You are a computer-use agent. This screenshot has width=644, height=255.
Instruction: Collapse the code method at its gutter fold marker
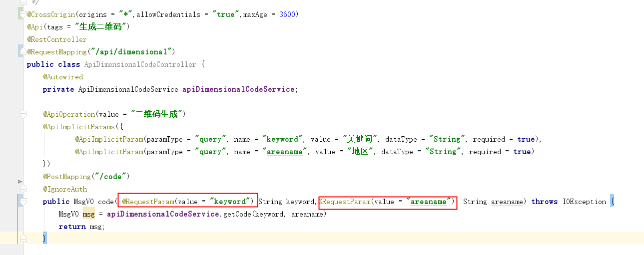pyautogui.click(x=22, y=202)
